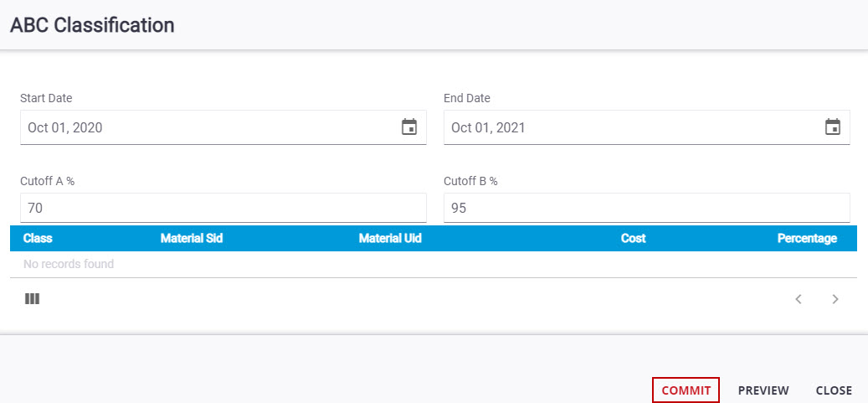Sort the table by the Material Uid column
868x403 pixels.
tap(390, 238)
